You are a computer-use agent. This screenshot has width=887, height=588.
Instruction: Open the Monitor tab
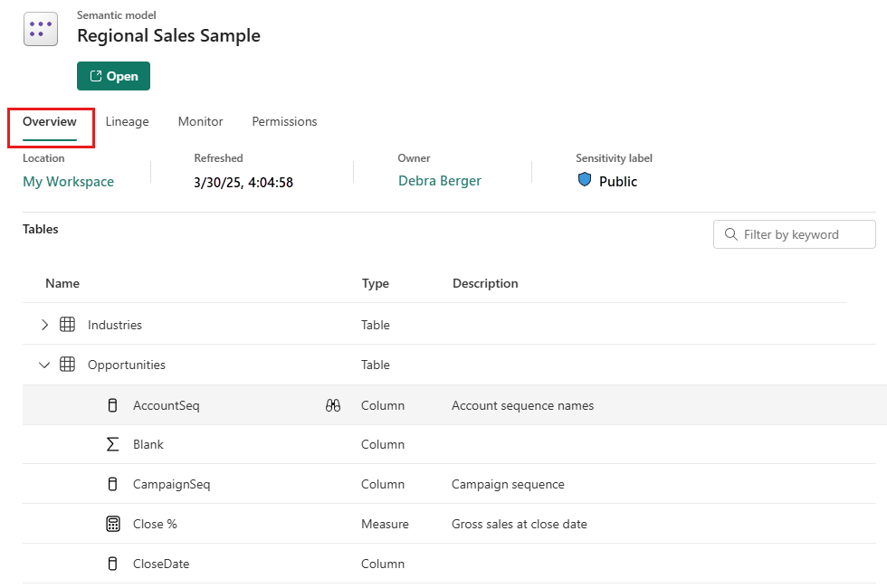pyautogui.click(x=200, y=121)
